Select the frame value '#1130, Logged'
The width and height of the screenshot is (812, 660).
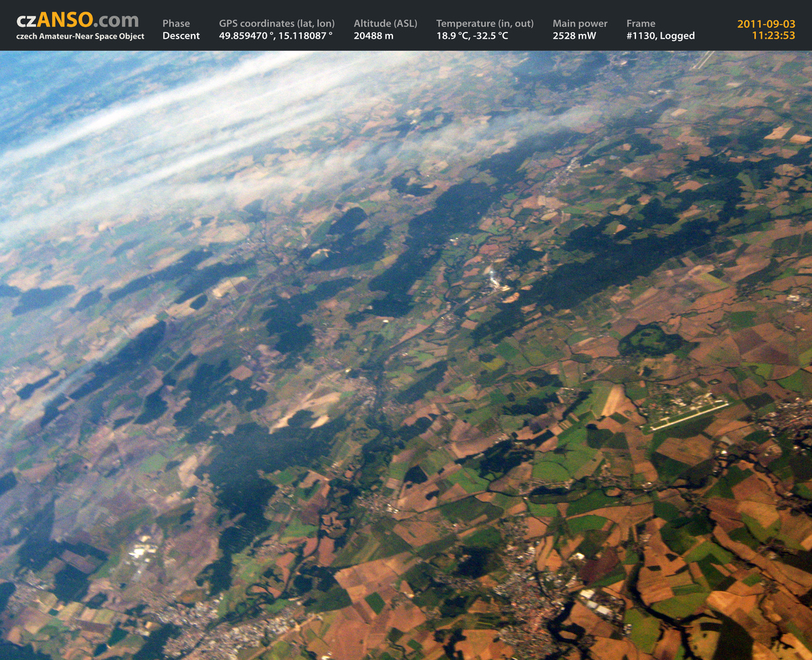point(660,36)
